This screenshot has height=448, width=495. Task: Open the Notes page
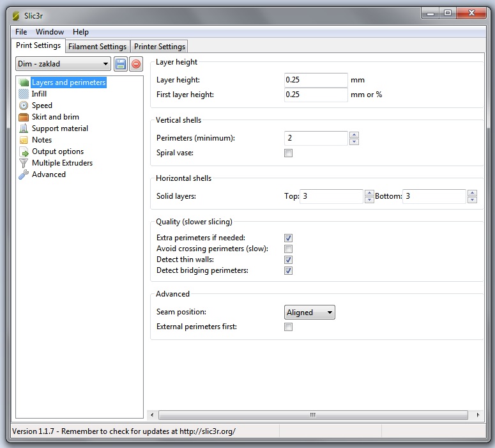[x=42, y=140]
